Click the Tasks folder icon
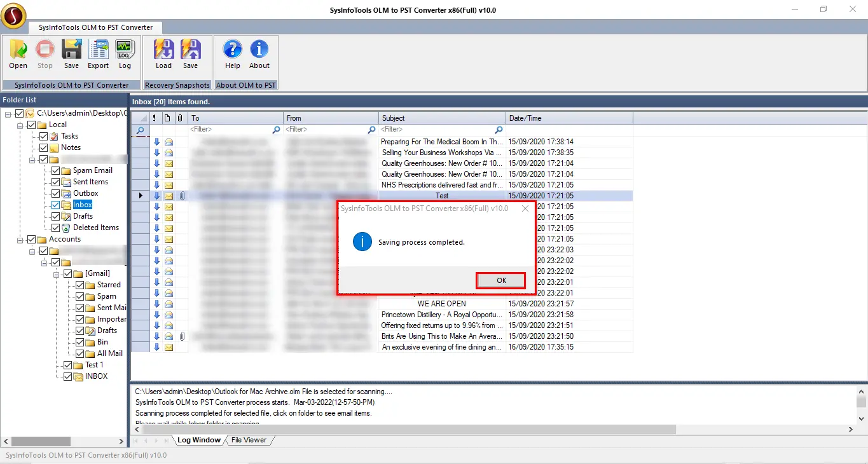The image size is (868, 464). [x=54, y=136]
